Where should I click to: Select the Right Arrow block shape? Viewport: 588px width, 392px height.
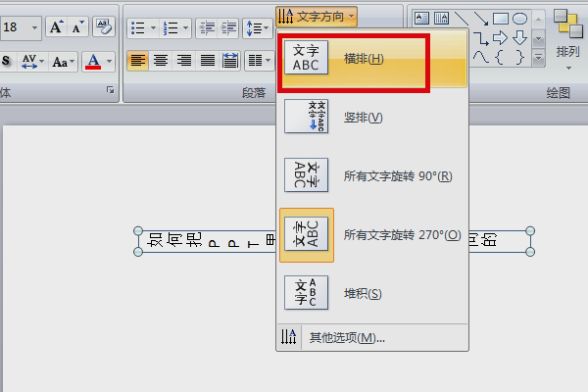click(x=500, y=38)
